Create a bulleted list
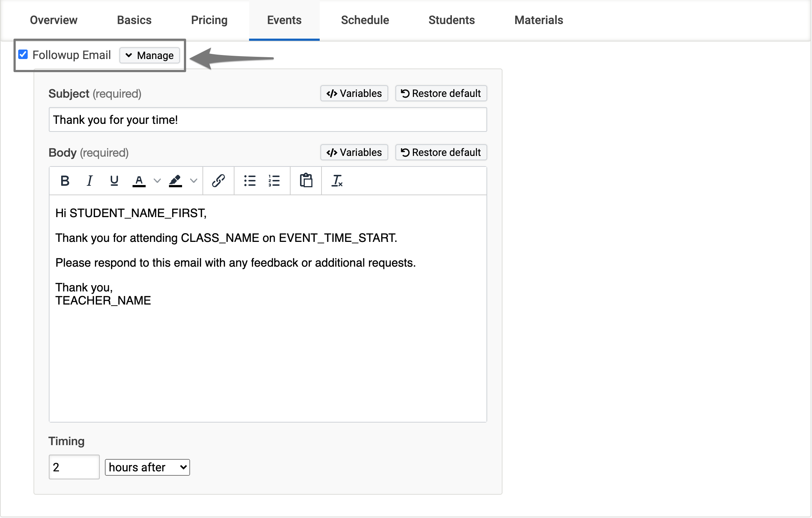The image size is (812, 518). pos(250,181)
